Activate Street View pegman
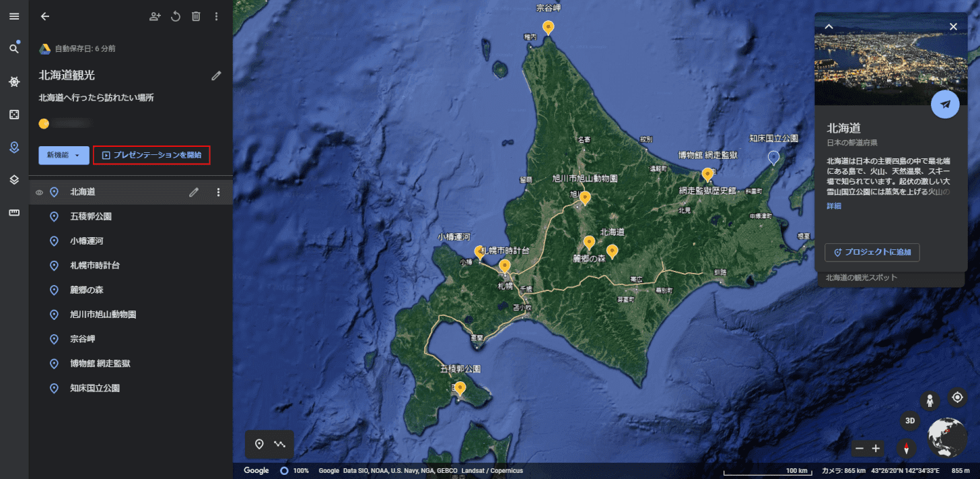This screenshot has height=479, width=980. coord(930,401)
